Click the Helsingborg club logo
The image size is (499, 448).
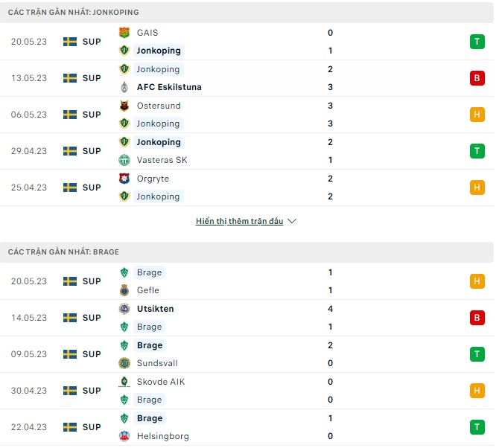[124, 436]
